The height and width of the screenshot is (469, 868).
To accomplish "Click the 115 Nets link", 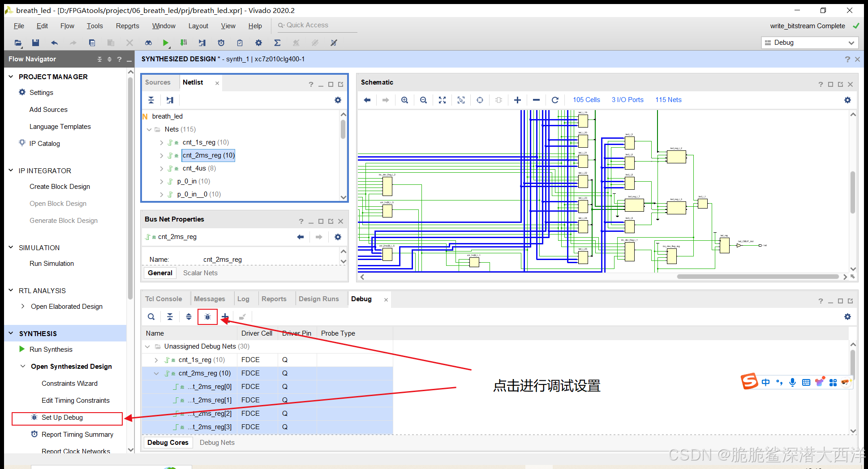I will [668, 100].
